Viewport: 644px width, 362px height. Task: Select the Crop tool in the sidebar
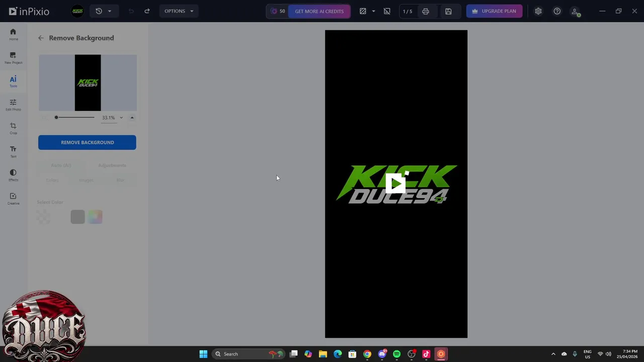[13, 128]
